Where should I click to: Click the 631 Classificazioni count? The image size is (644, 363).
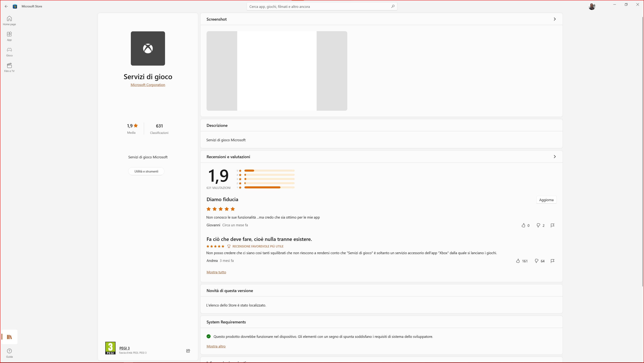pyautogui.click(x=159, y=129)
